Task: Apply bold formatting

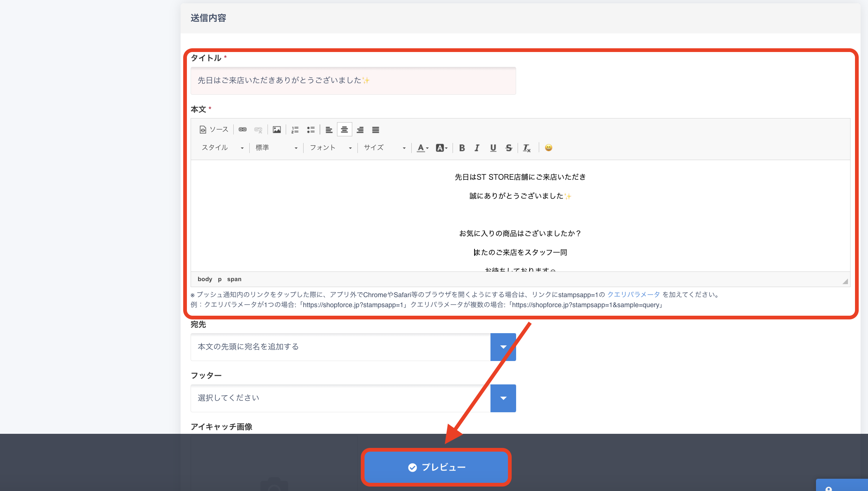Action: pos(462,148)
